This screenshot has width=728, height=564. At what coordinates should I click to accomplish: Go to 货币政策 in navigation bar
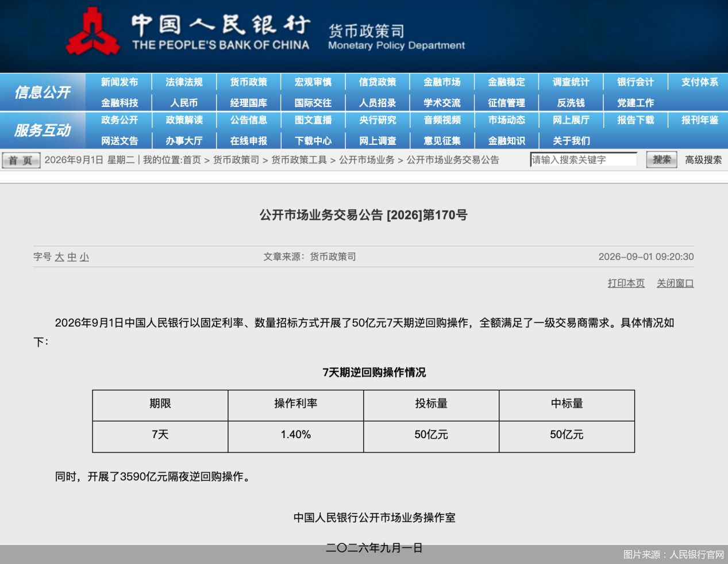click(249, 82)
